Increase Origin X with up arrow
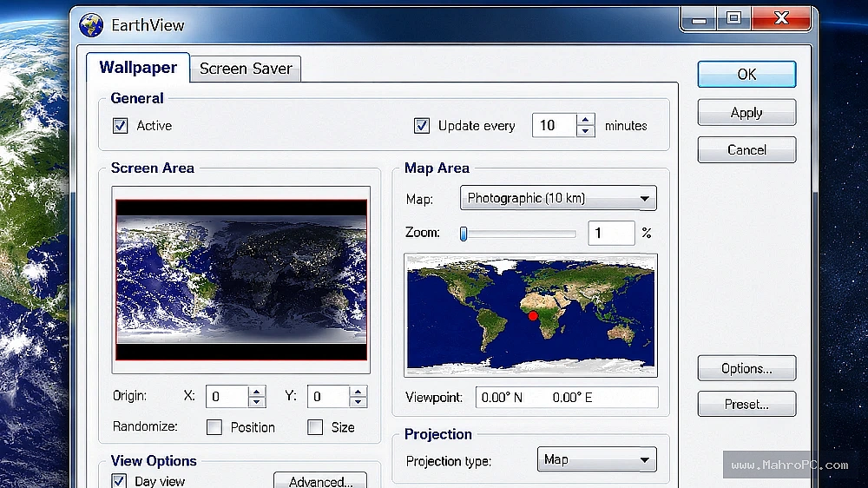 pyautogui.click(x=256, y=391)
